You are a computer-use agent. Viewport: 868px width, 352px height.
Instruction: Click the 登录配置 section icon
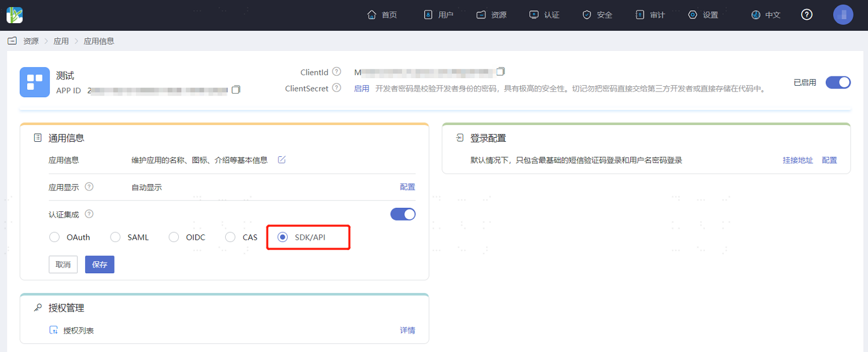[x=459, y=138]
